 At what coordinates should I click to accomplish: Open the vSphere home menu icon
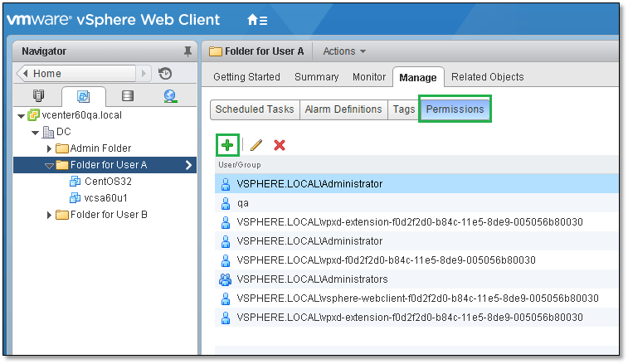coord(256,20)
